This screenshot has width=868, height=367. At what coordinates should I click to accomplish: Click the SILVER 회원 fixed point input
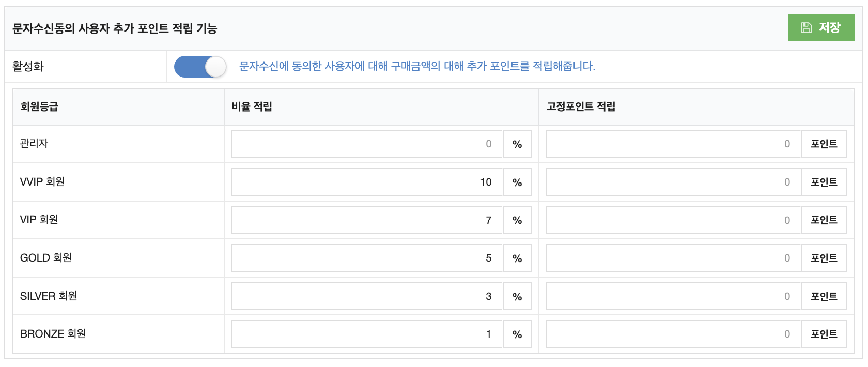[x=674, y=296]
